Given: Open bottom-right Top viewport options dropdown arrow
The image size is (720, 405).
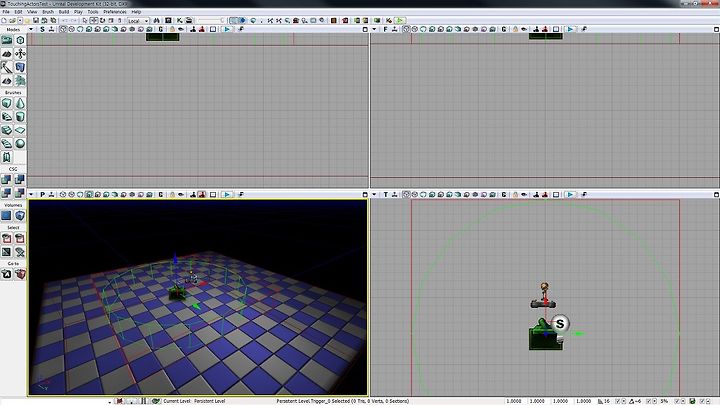Looking at the screenshot, I should click(374, 195).
